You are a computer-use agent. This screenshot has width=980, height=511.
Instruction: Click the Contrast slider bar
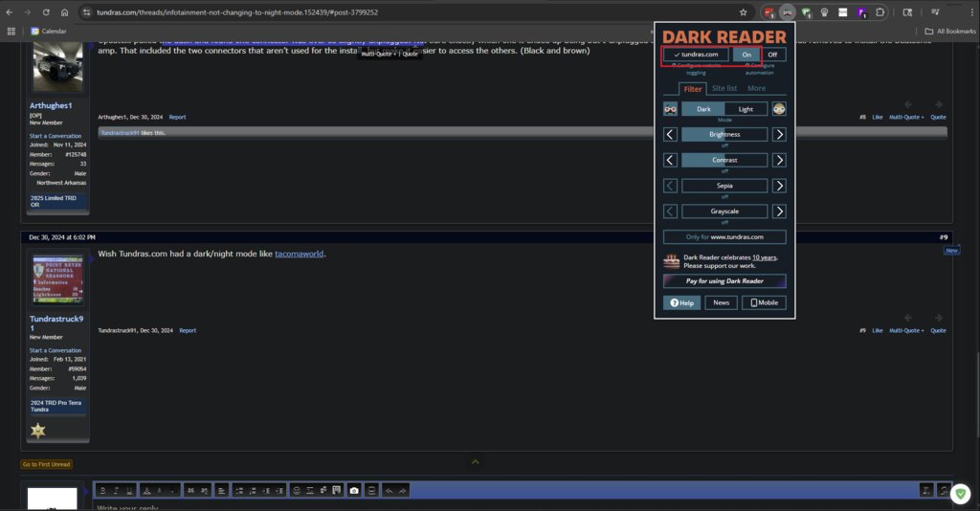(x=724, y=160)
